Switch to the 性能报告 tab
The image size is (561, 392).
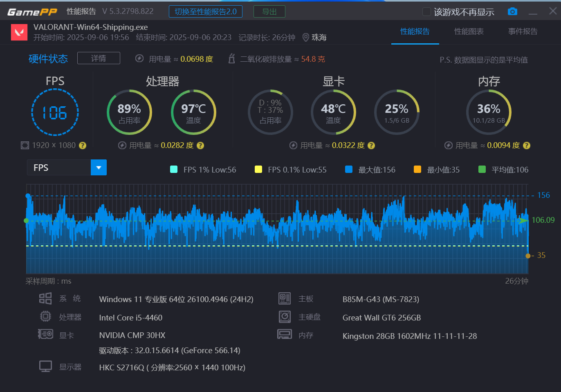pyautogui.click(x=415, y=32)
